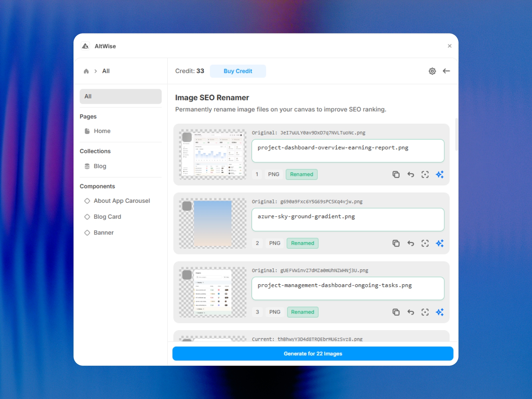
Task: Select the All filter in the sidebar
Action: click(120, 96)
